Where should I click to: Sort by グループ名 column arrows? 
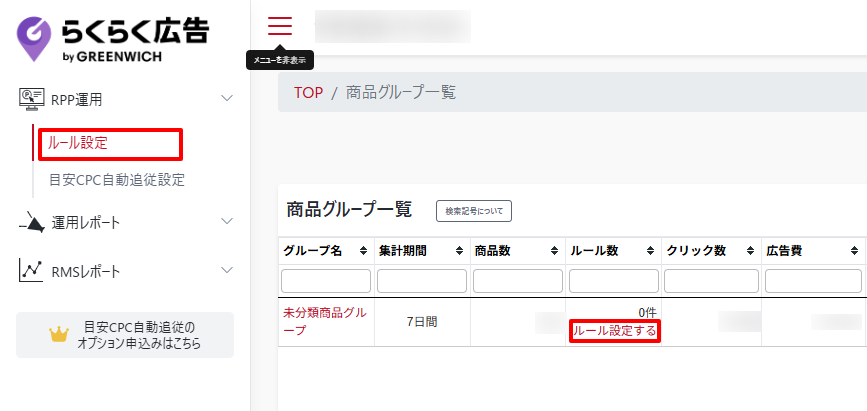pyautogui.click(x=362, y=251)
